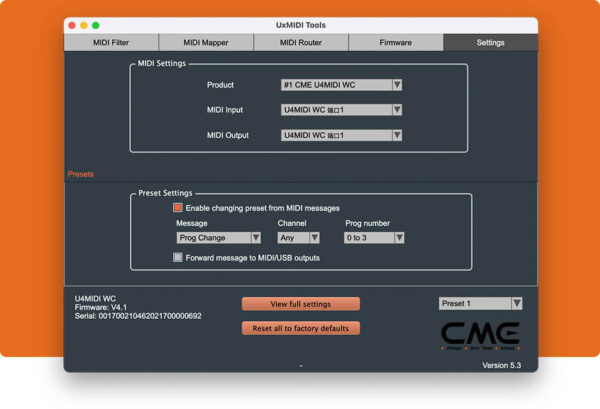Click the Firmware: V4.1 text
This screenshot has height=409, width=600.
click(x=101, y=307)
